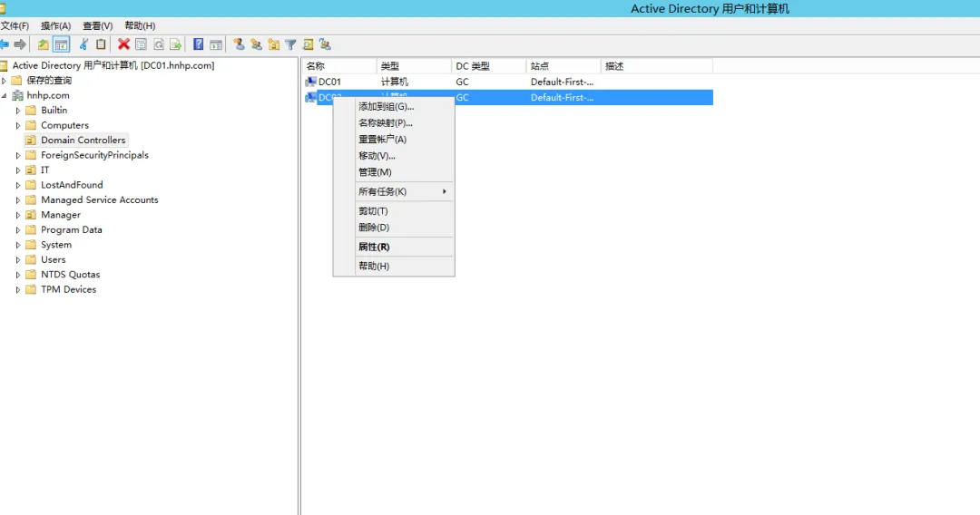Expand the IT organizational unit

18,170
